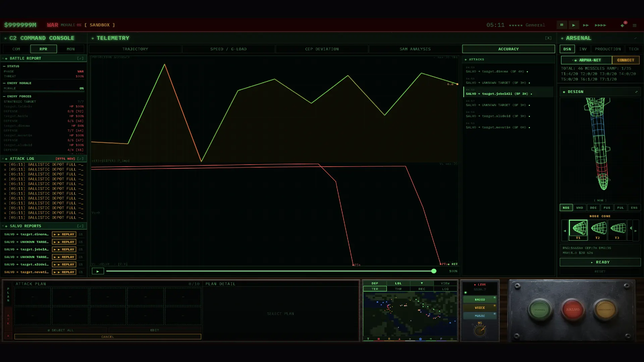This screenshot has height=362, width=644.
Task: Set normal speed with single play arrow
Action: click(574, 25)
